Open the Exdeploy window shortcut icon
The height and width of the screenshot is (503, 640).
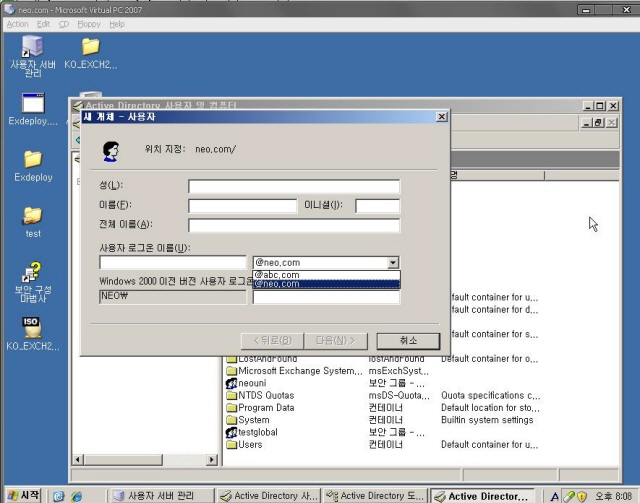pyautogui.click(x=33, y=109)
